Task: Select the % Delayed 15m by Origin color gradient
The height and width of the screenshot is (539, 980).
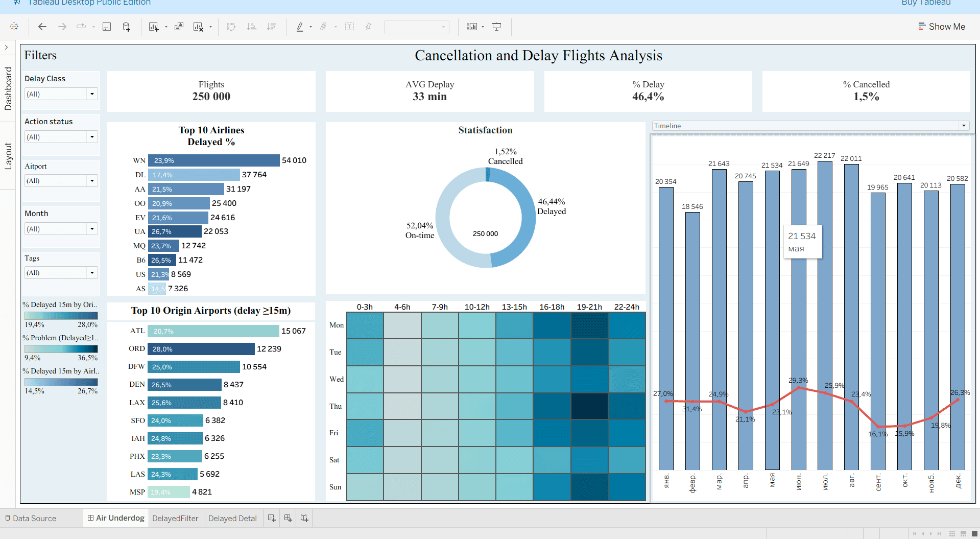Action: click(61, 315)
